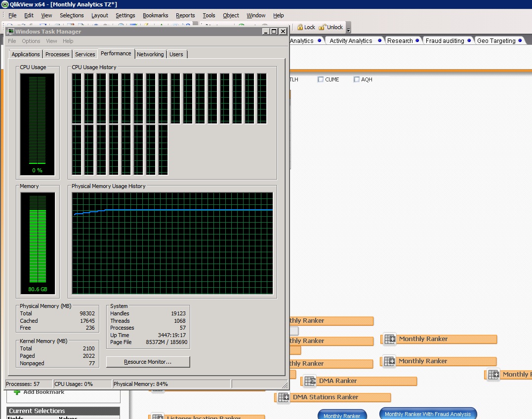
Task: Open the DMA Ranker pivot table icon
Action: tap(310, 381)
